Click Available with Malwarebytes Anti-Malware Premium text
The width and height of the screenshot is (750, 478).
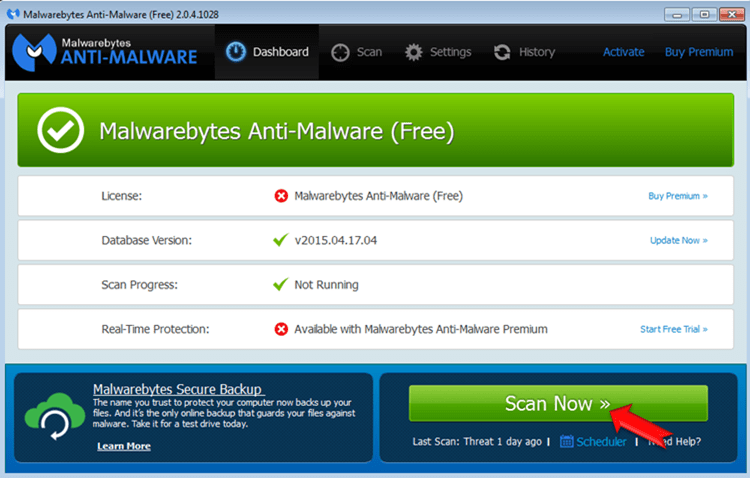[421, 329]
